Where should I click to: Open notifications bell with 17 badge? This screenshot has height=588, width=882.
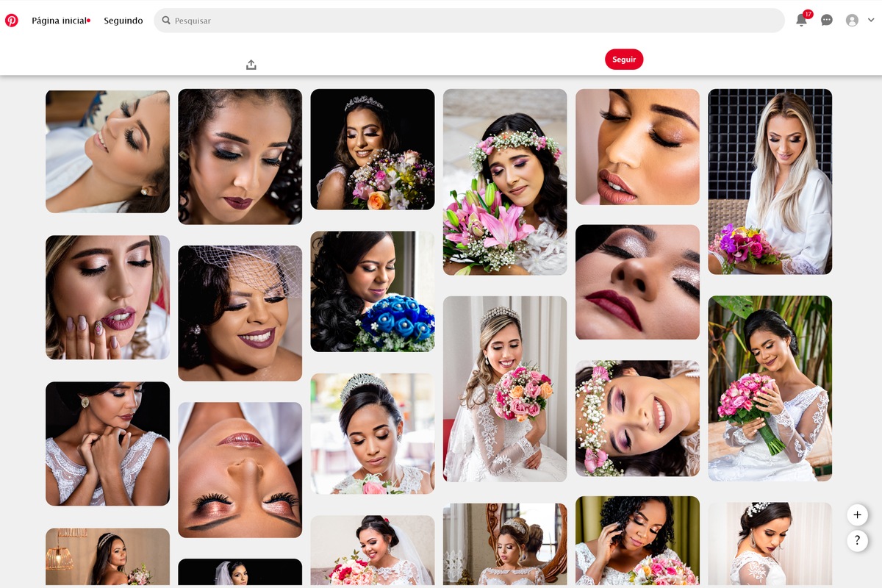802,20
